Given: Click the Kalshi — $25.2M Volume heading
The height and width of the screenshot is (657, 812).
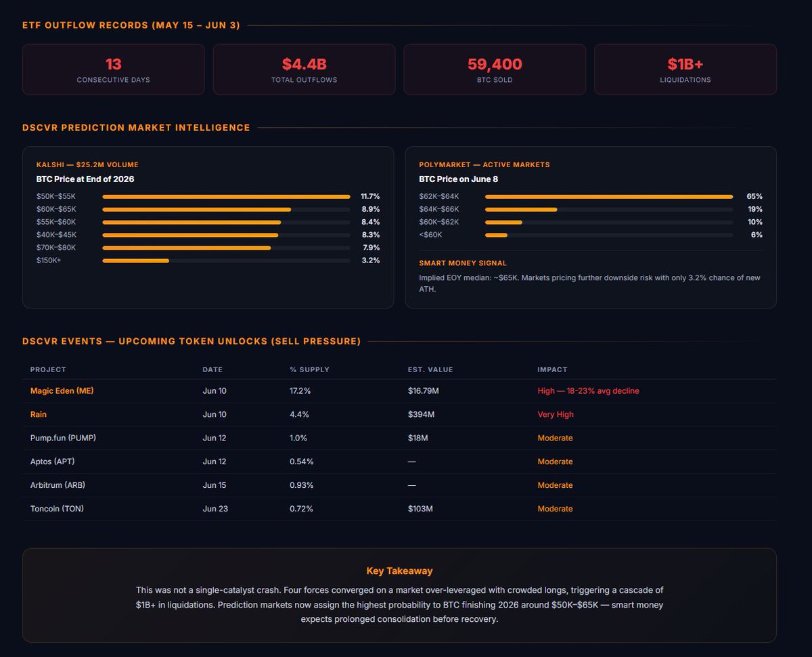Looking at the screenshot, I should [x=87, y=165].
